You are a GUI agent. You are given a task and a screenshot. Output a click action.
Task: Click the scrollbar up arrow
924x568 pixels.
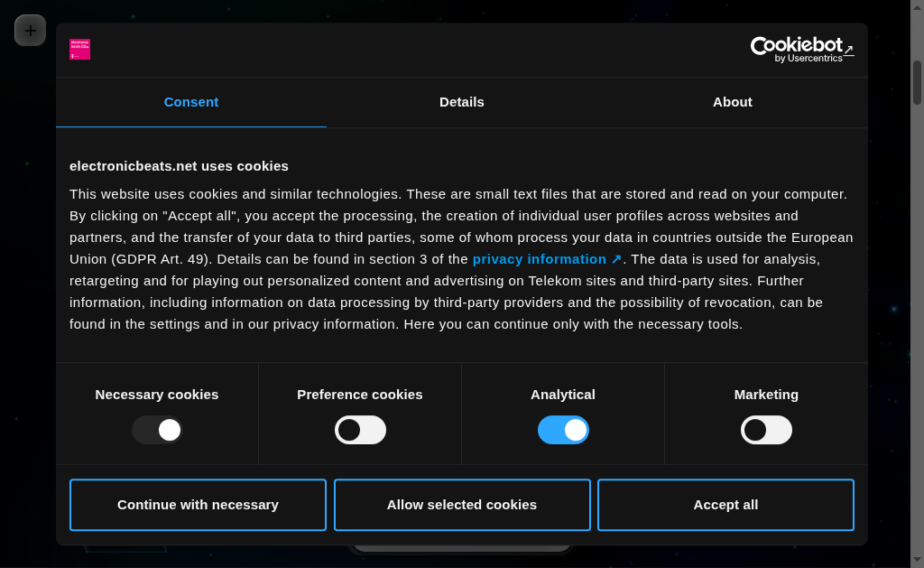click(917, 7)
